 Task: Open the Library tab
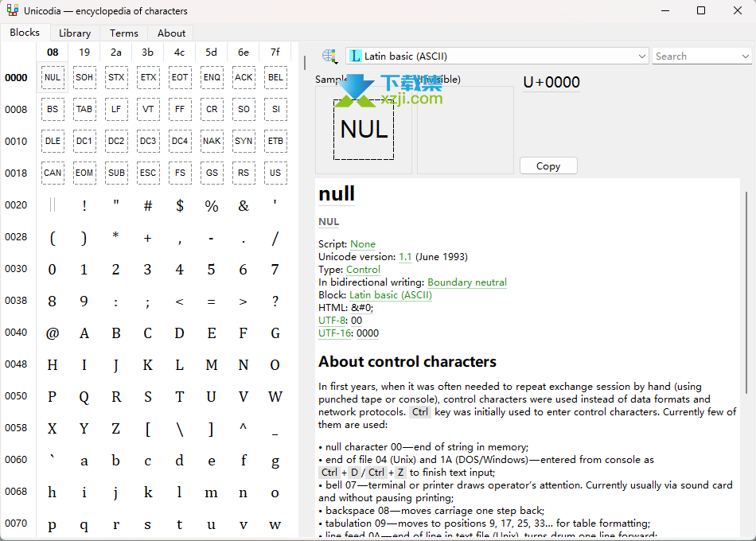[x=75, y=33]
